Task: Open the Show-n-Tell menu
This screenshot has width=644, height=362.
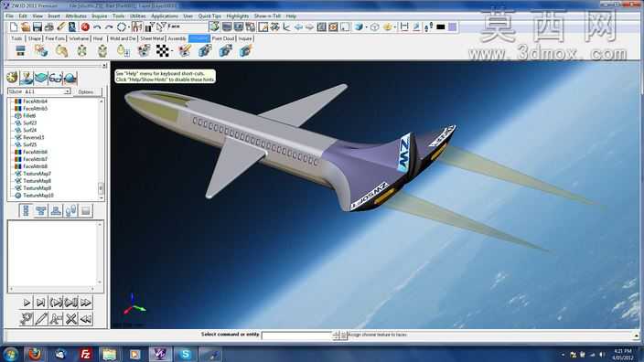Action: click(267, 16)
